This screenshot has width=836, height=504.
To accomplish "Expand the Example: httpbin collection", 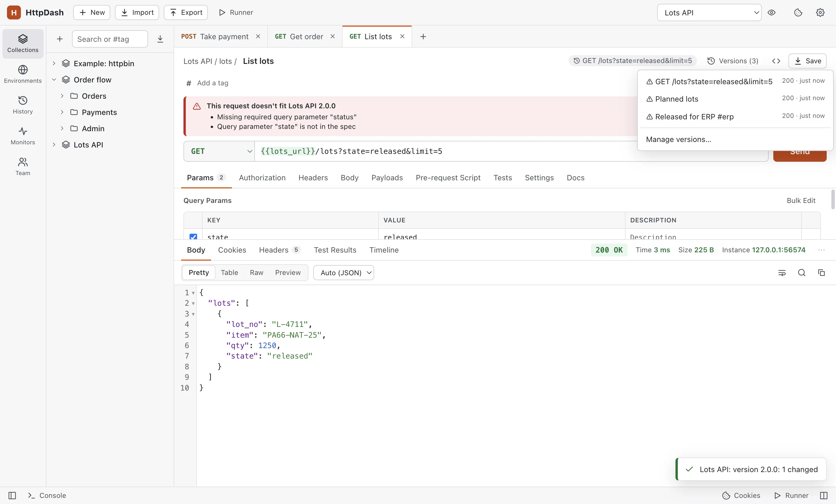I will point(54,64).
